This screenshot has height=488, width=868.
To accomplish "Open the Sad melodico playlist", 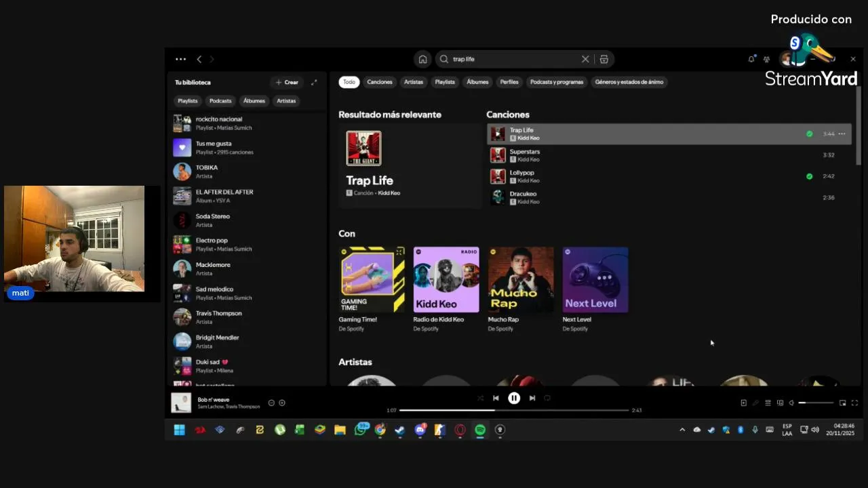I will point(248,293).
